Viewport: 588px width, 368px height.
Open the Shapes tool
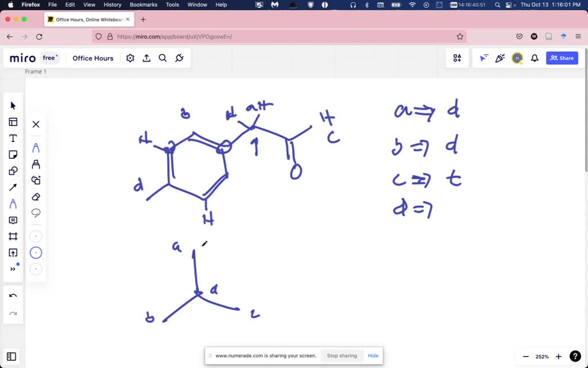tap(13, 171)
